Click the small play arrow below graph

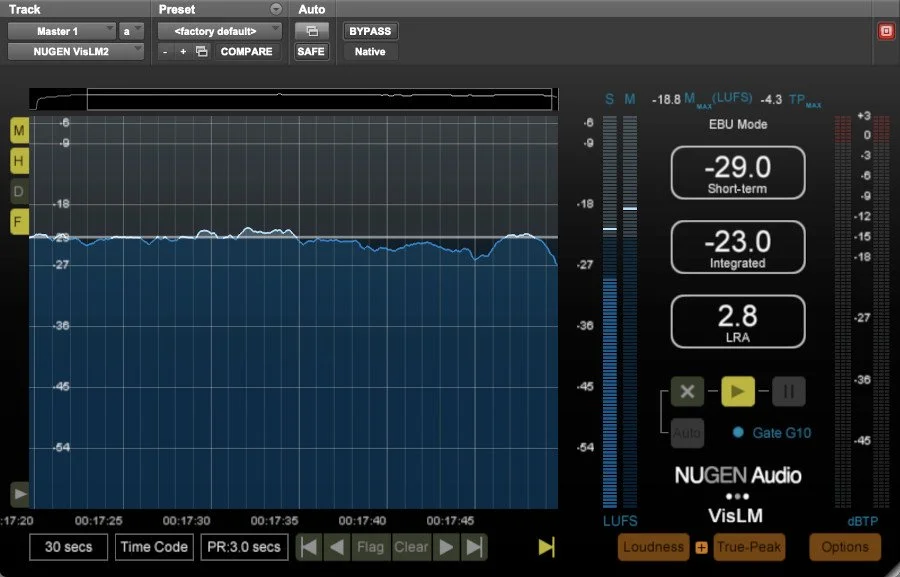(20, 494)
